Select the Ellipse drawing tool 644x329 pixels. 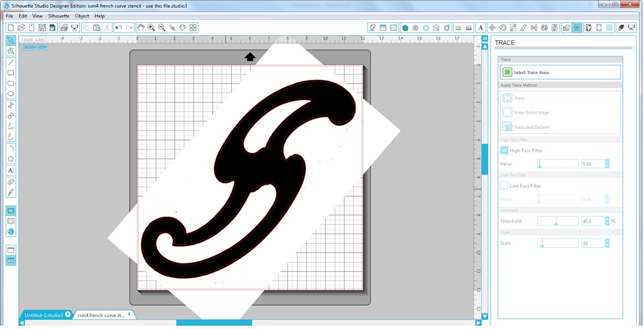click(x=11, y=94)
